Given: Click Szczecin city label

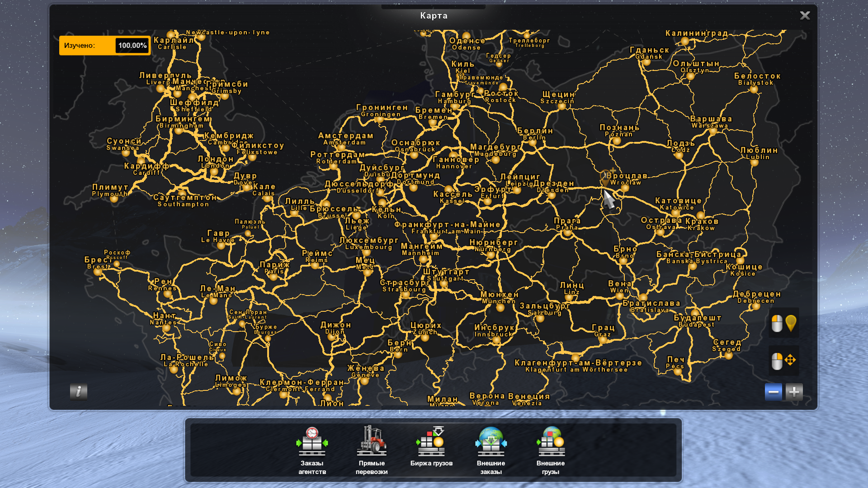Looking at the screenshot, I should (557, 101).
